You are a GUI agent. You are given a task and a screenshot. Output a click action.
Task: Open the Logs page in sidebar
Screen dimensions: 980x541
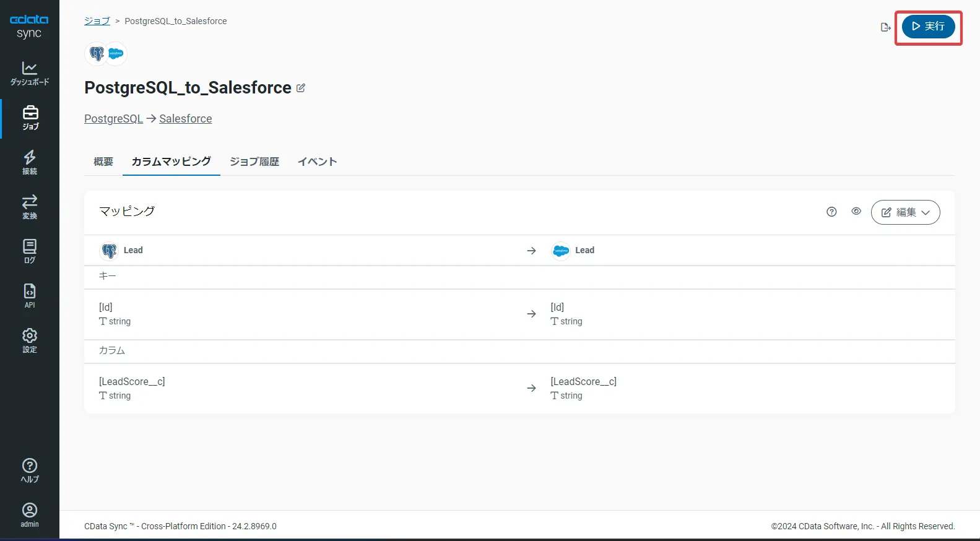point(30,251)
